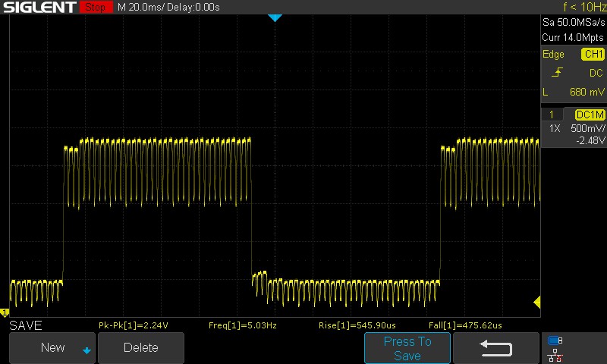This screenshot has width=607, height=364.
Task: Click the Delete button
Action: [141, 348]
